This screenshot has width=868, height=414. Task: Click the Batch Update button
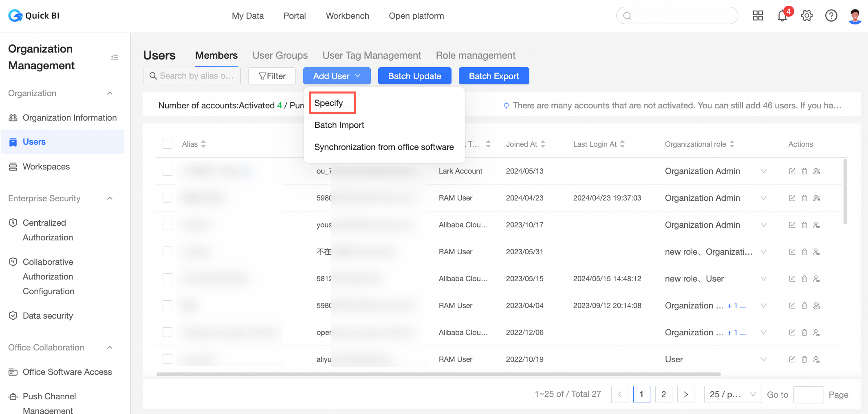414,76
